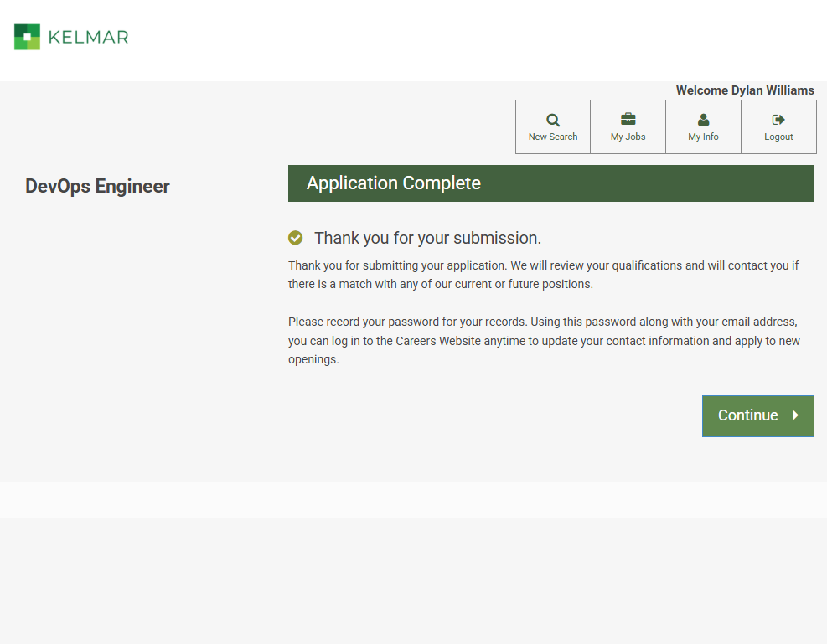Click the Kelmar green square logo icon

(x=27, y=37)
